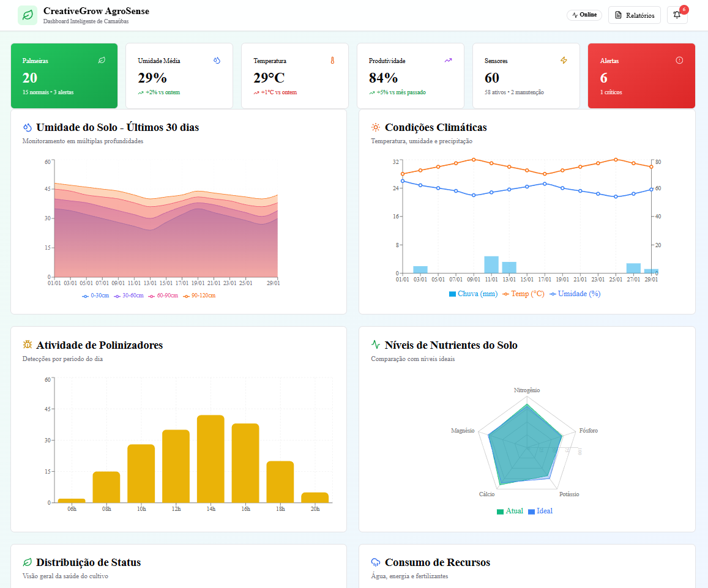Click the droplet icon in Umidade Média card
Screen dimensions: 708x588
(217, 60)
